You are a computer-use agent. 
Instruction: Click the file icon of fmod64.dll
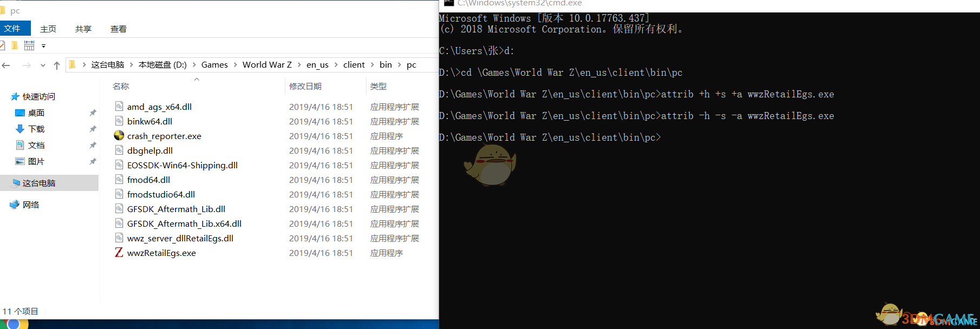[x=119, y=179]
